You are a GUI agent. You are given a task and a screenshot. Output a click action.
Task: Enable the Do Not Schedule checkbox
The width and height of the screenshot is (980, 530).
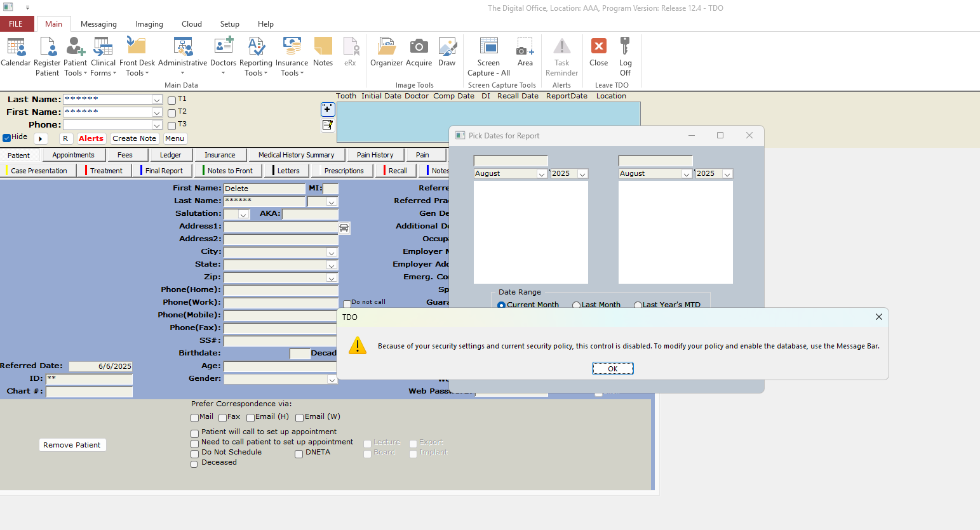pos(194,453)
